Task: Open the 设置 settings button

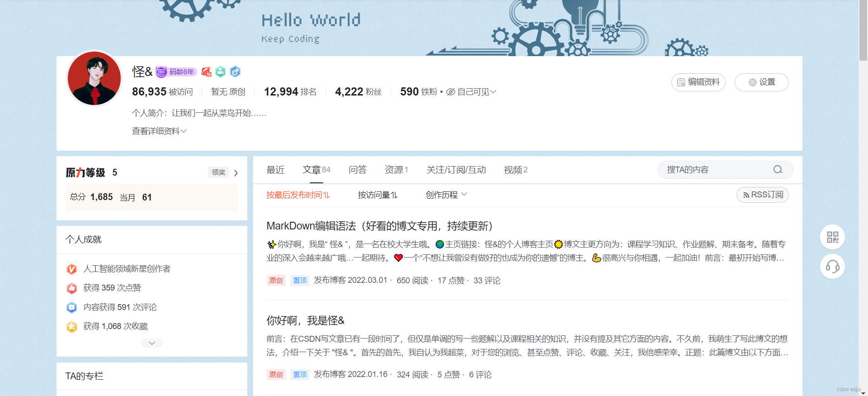Action: click(x=762, y=82)
